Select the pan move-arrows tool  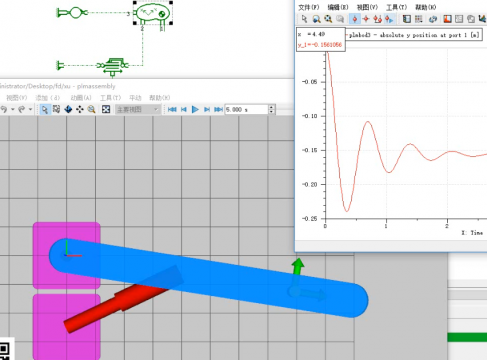(x=80, y=109)
